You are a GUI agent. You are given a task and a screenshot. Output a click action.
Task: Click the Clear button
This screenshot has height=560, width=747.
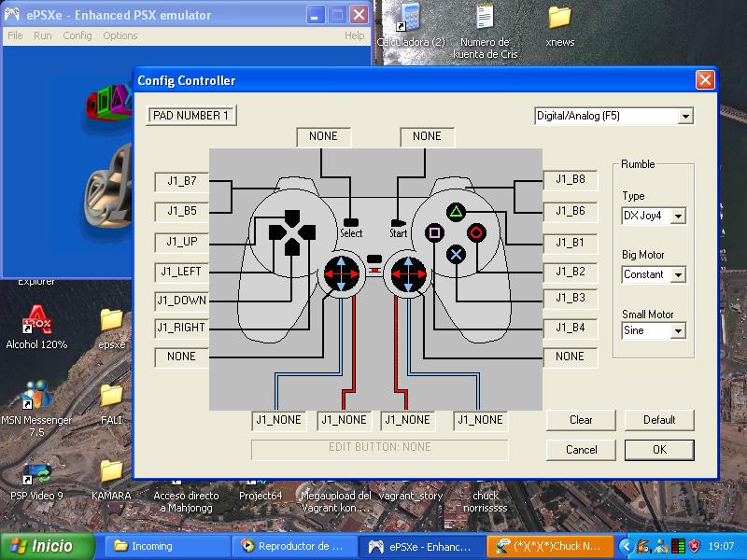point(581,420)
